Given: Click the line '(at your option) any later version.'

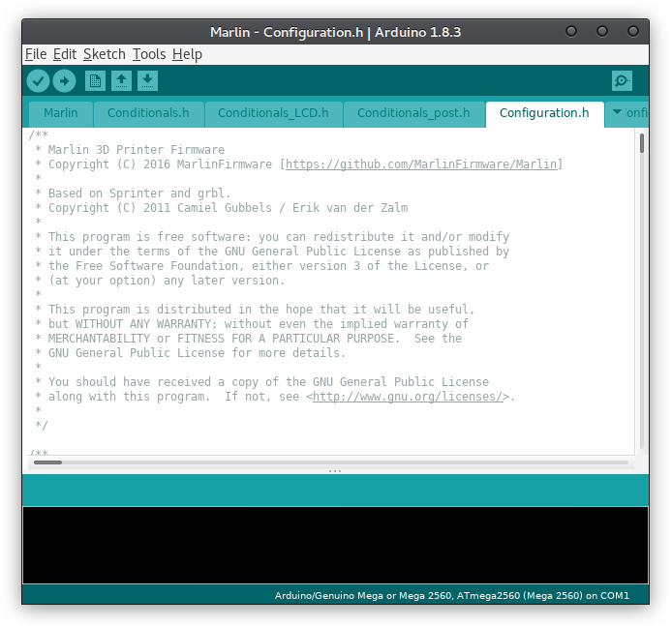Looking at the screenshot, I should [167, 281].
